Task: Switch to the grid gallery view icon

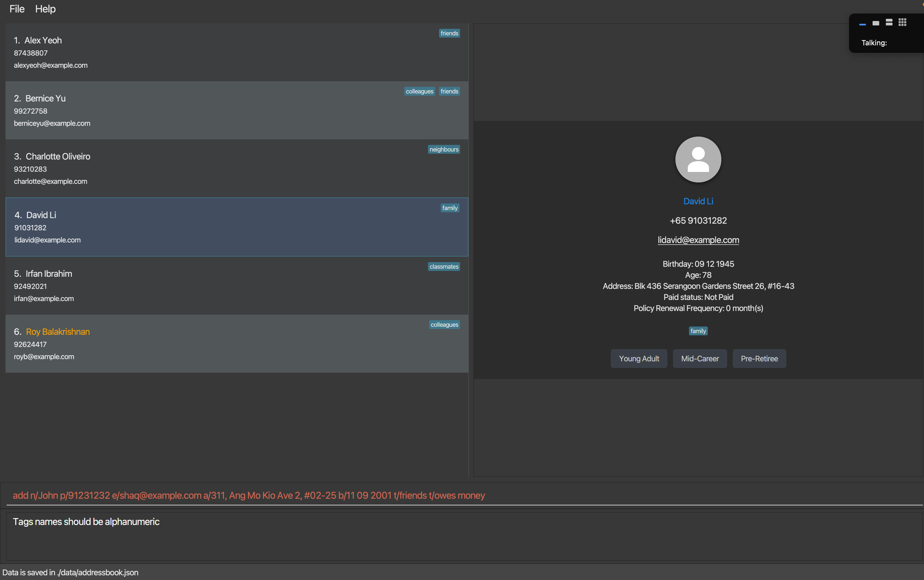Action: tap(902, 22)
